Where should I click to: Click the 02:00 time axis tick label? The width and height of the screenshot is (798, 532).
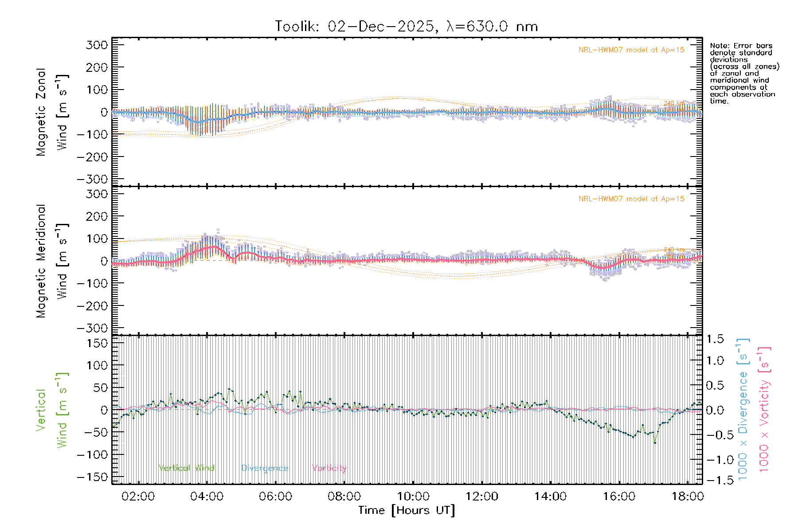coord(138,497)
